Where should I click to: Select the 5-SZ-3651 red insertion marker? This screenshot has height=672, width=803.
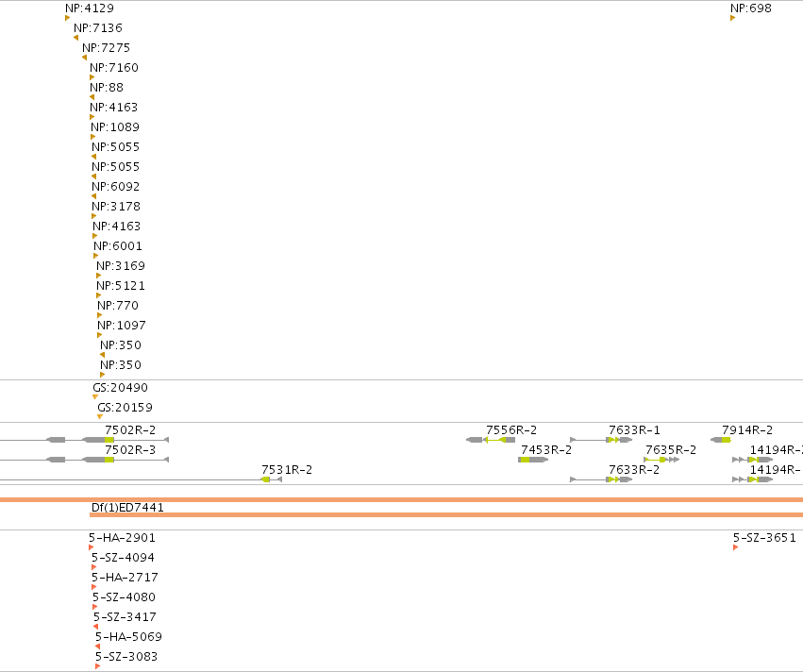point(736,547)
